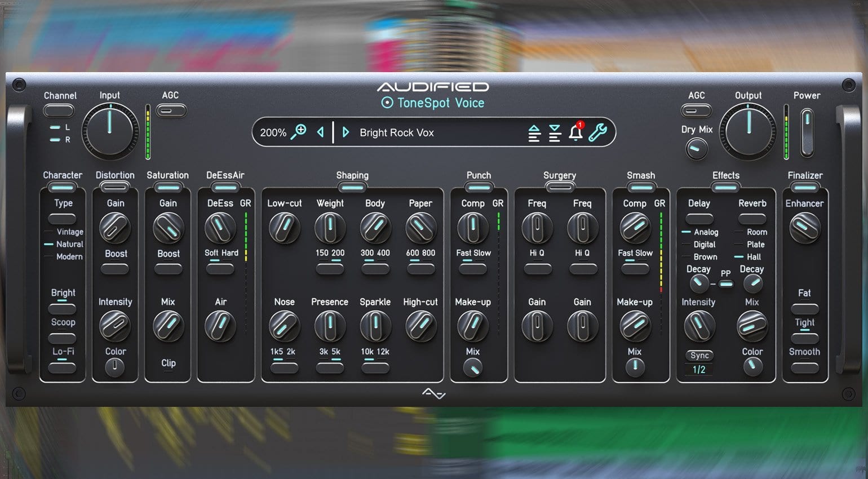Click the Audified logo at the bottom
The image size is (868, 479).
(434, 393)
